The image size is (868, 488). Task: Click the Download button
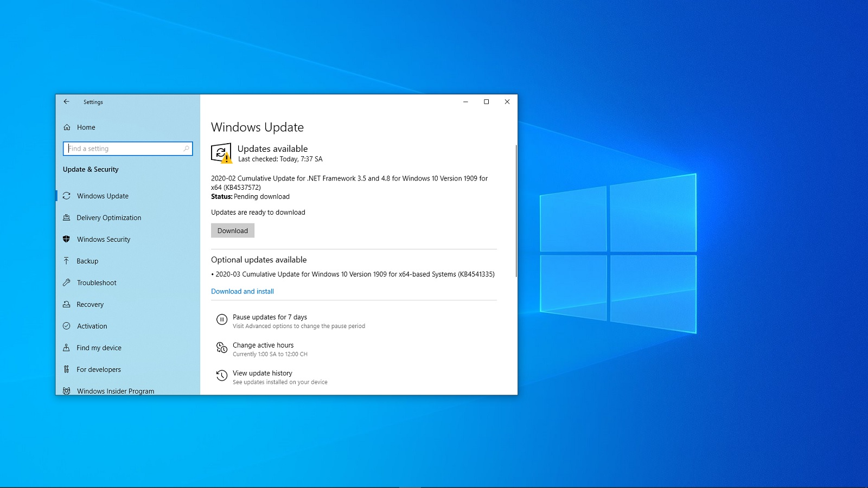click(x=233, y=230)
